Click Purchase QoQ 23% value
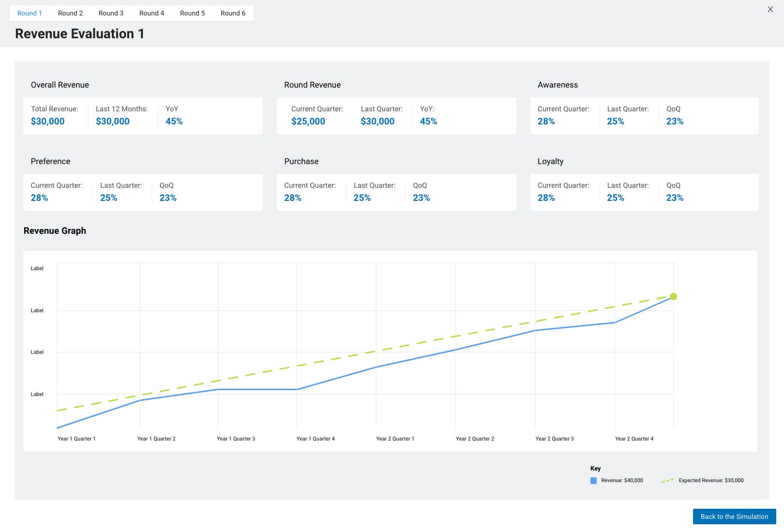Image resolution: width=784 pixels, height=532 pixels. pos(421,198)
